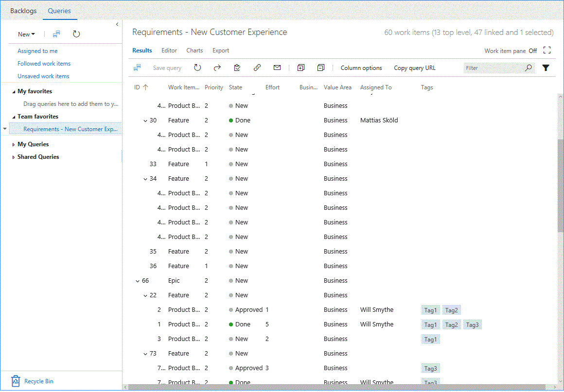The width and height of the screenshot is (564, 392).
Task: Click the email query results icon
Action: pyautogui.click(x=277, y=68)
